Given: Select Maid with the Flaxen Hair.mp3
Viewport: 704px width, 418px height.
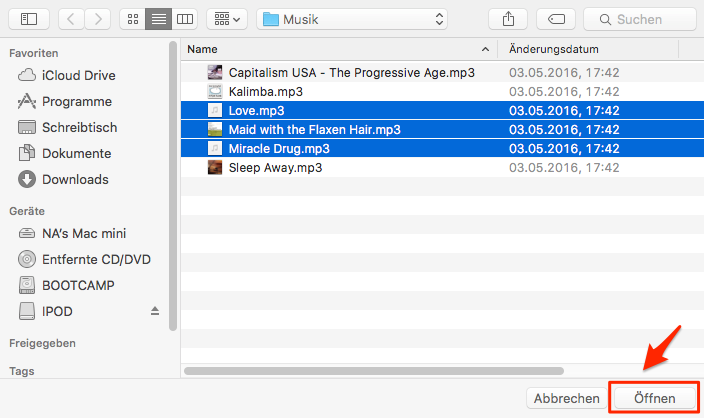Looking at the screenshot, I should click(442, 129).
